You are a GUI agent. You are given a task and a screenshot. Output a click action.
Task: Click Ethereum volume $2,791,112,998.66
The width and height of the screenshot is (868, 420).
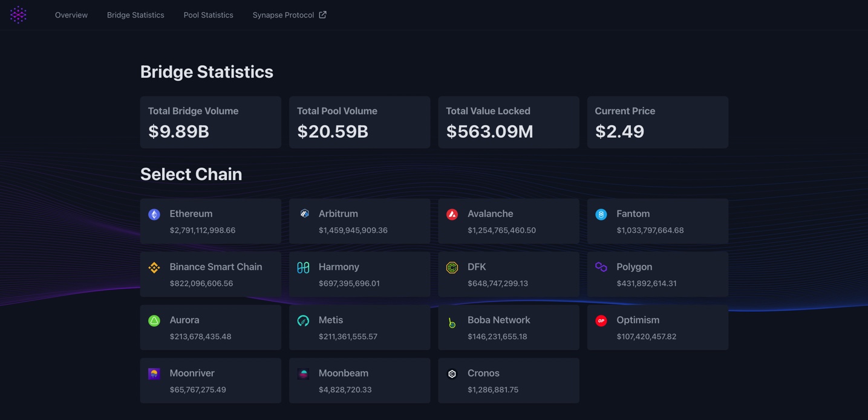(x=203, y=230)
